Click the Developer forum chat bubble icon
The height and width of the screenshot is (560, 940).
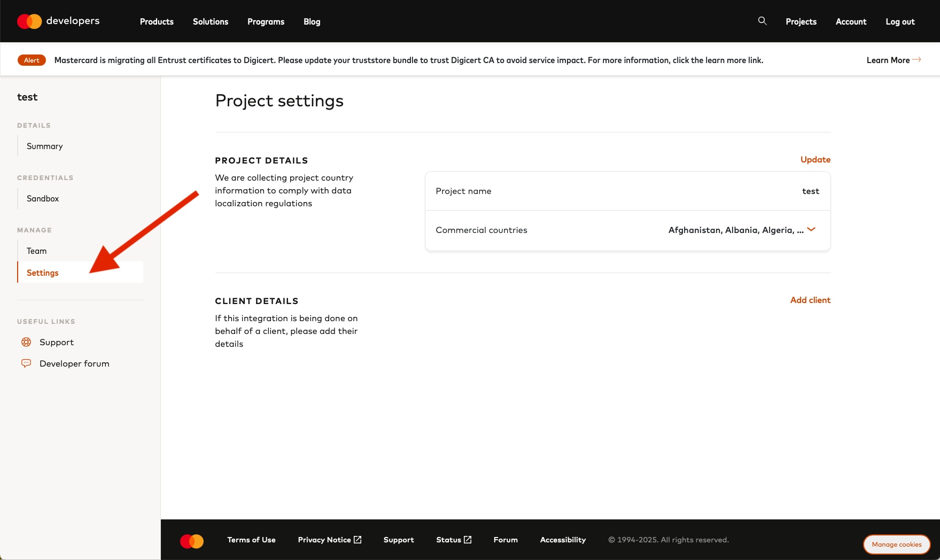[26, 363]
